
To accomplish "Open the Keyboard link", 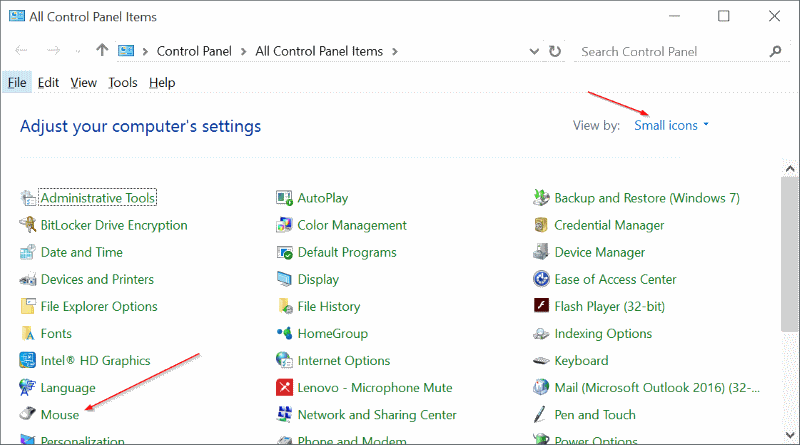I will (581, 360).
